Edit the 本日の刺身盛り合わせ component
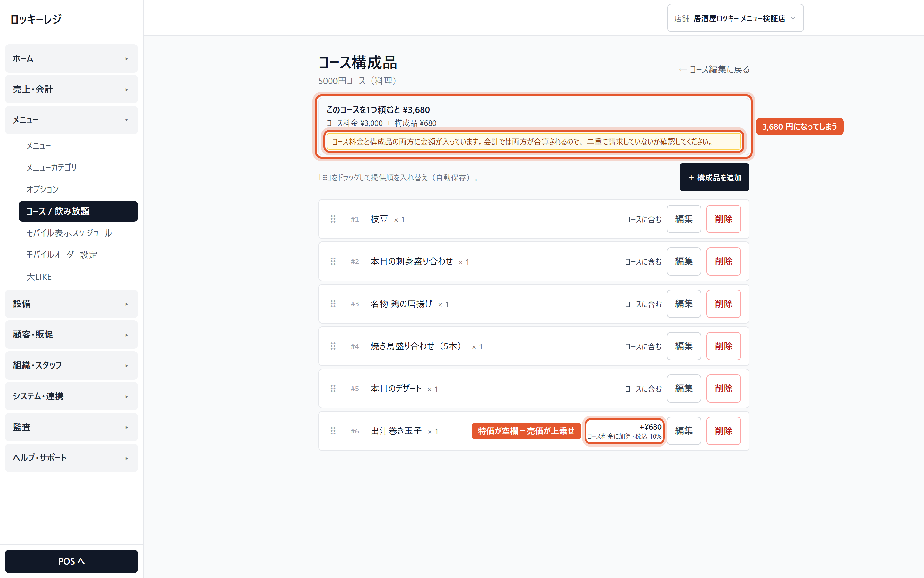The height and width of the screenshot is (578, 924). point(683,261)
